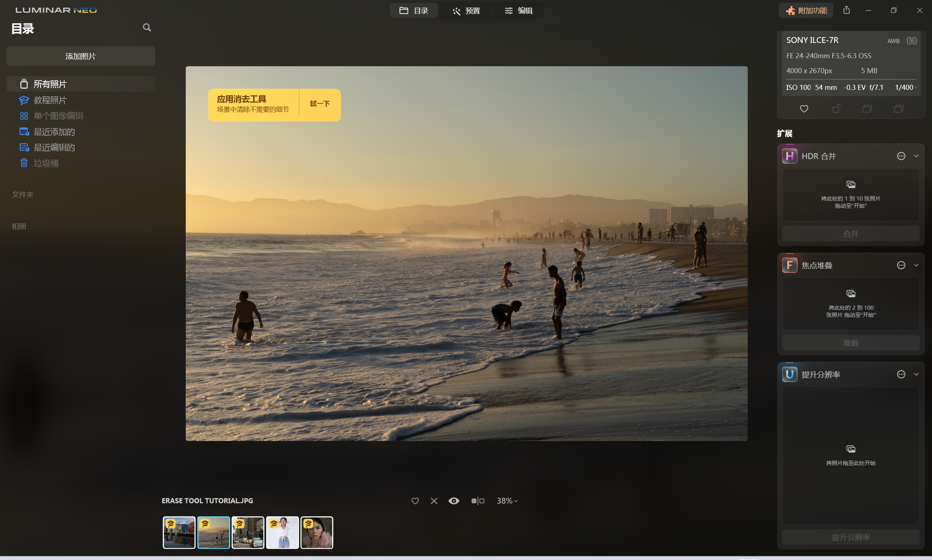This screenshot has width=932, height=560.
Task: Switch to the 编辑 edit tab
Action: click(519, 11)
